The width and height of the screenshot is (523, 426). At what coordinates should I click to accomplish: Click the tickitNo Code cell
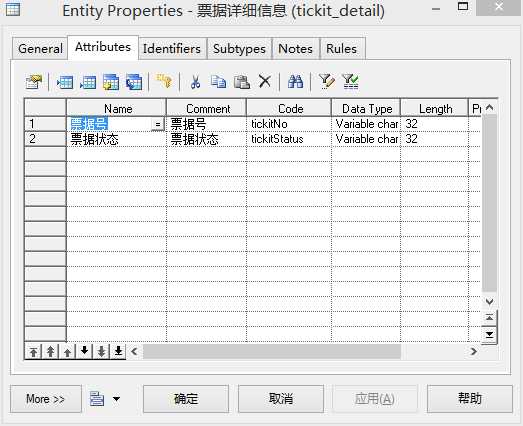289,124
